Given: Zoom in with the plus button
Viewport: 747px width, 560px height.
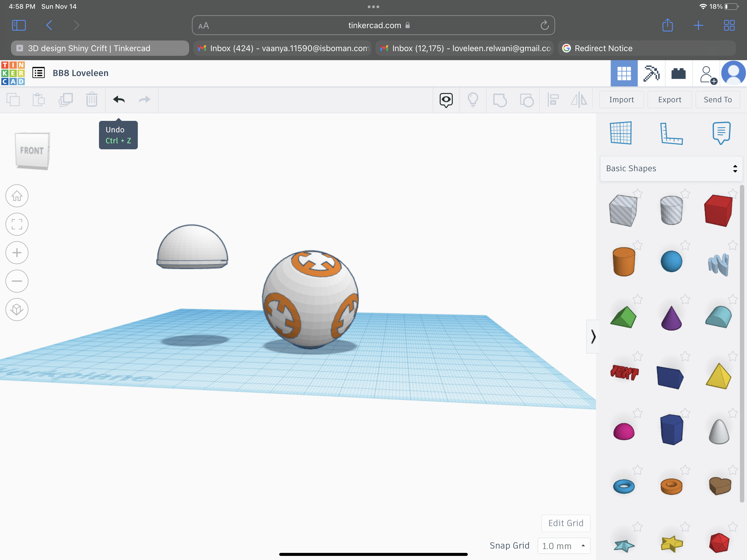Looking at the screenshot, I should [x=17, y=253].
